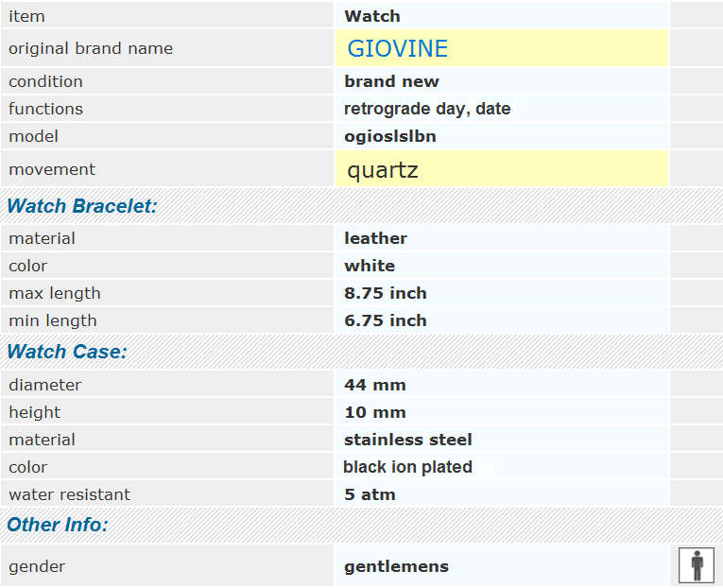This screenshot has width=723, height=588.
Task: Click the GIOVINE brand name link
Action: click(397, 49)
